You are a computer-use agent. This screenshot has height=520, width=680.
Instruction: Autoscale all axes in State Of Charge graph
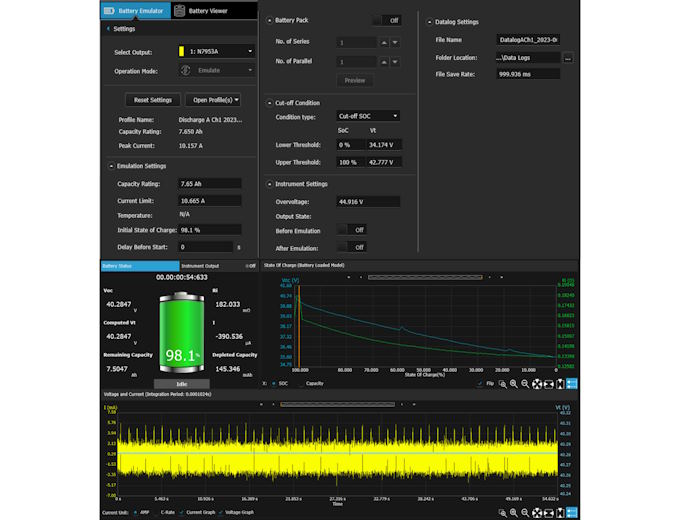click(x=537, y=384)
